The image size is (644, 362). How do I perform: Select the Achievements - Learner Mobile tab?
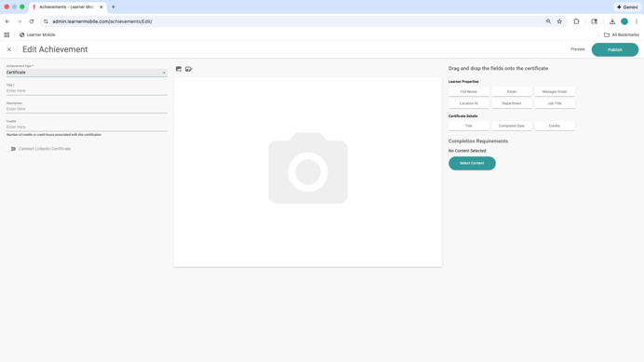click(66, 7)
